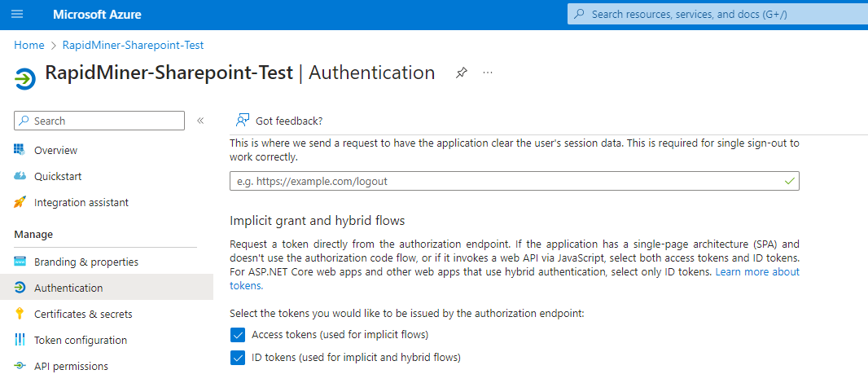
Task: Open Branding & properties in sidebar
Action: pyautogui.click(x=85, y=262)
